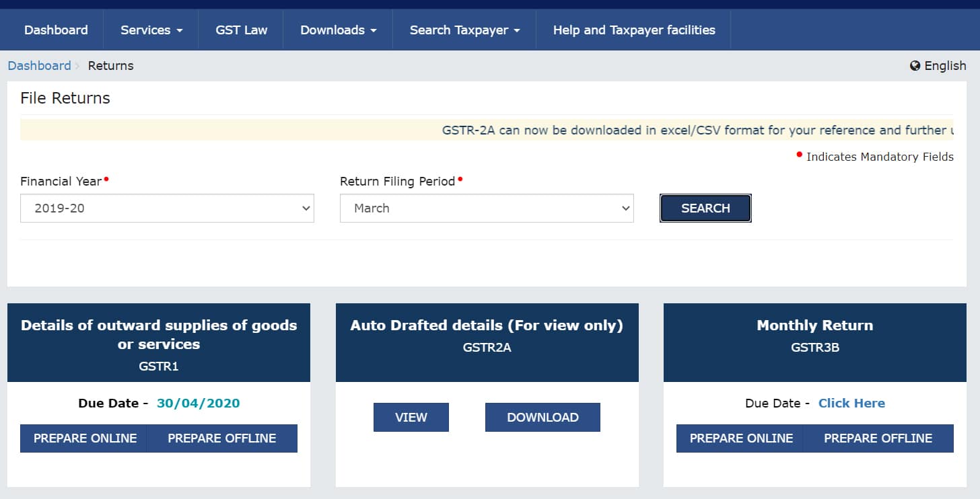Open the Financial Year dropdown
Viewport: 980px width, 499px height.
pyautogui.click(x=167, y=208)
